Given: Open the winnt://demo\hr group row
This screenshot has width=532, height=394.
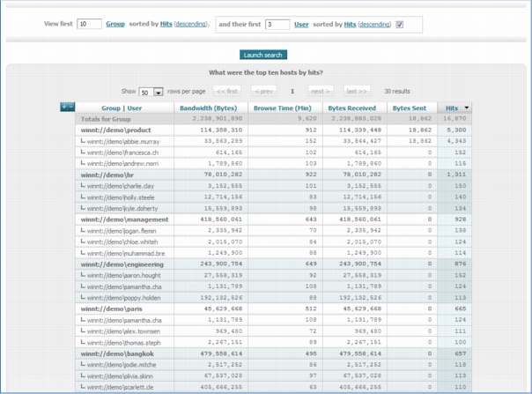Looking at the screenshot, I should pos(273,175).
